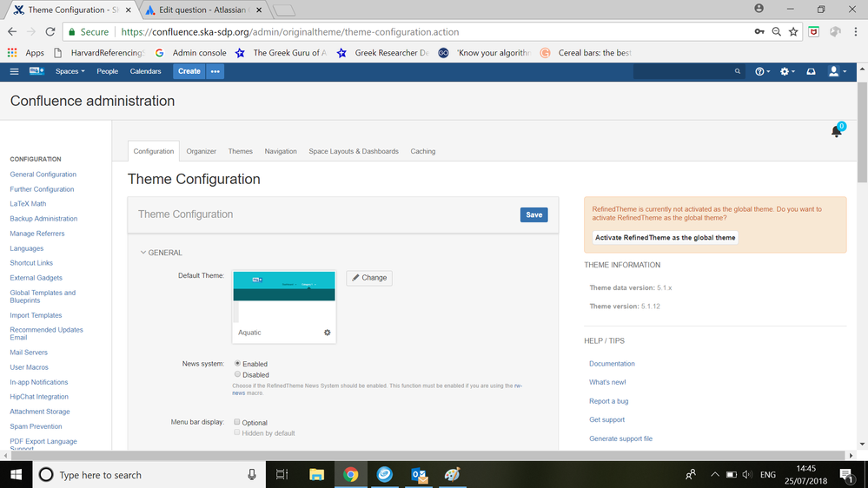Click the page vertical scrollbar

[x=862, y=132]
